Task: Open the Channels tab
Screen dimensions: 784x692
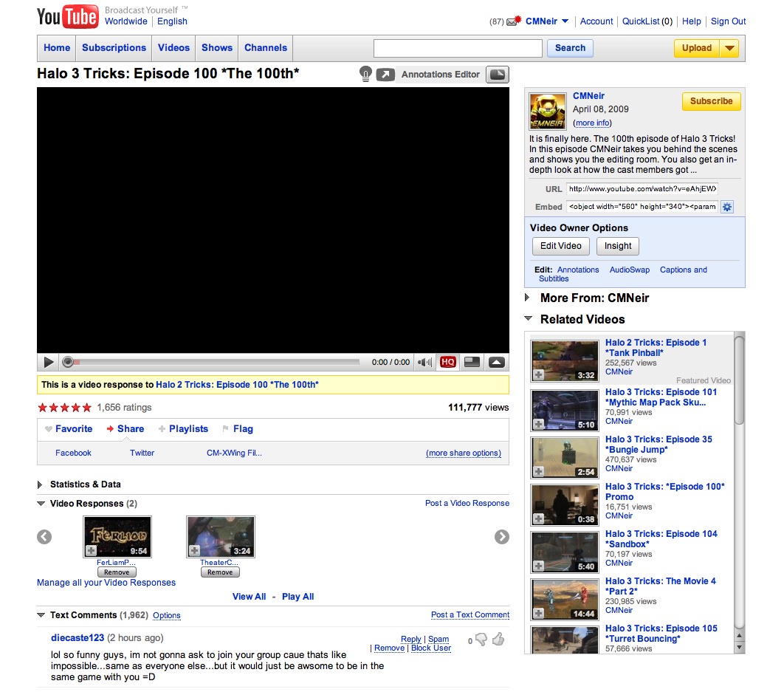Action: coord(266,48)
